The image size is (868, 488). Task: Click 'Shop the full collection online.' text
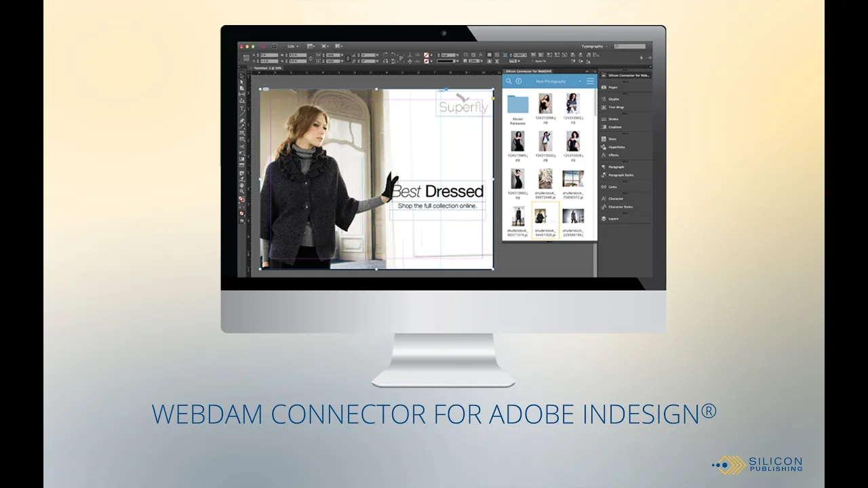(x=438, y=205)
